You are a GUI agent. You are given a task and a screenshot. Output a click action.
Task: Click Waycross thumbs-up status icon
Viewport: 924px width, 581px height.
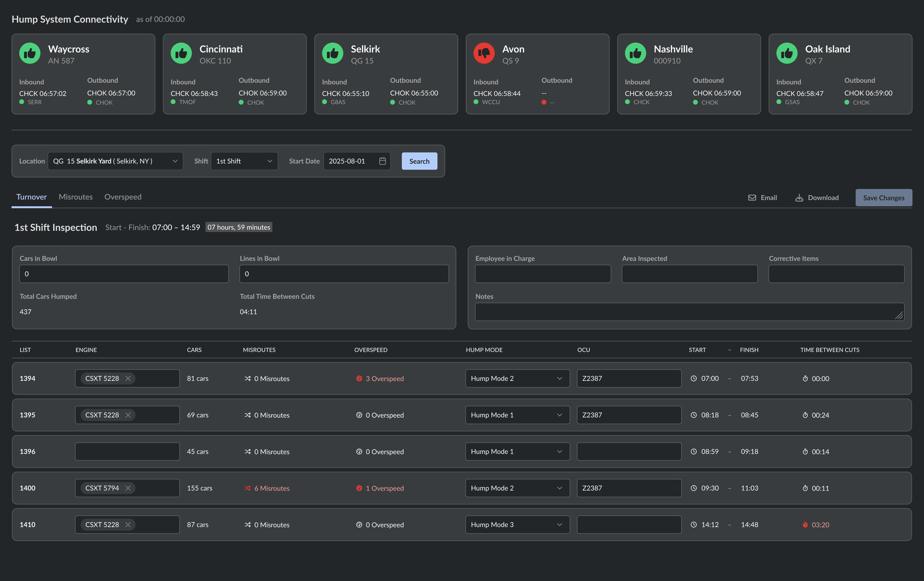click(x=30, y=53)
